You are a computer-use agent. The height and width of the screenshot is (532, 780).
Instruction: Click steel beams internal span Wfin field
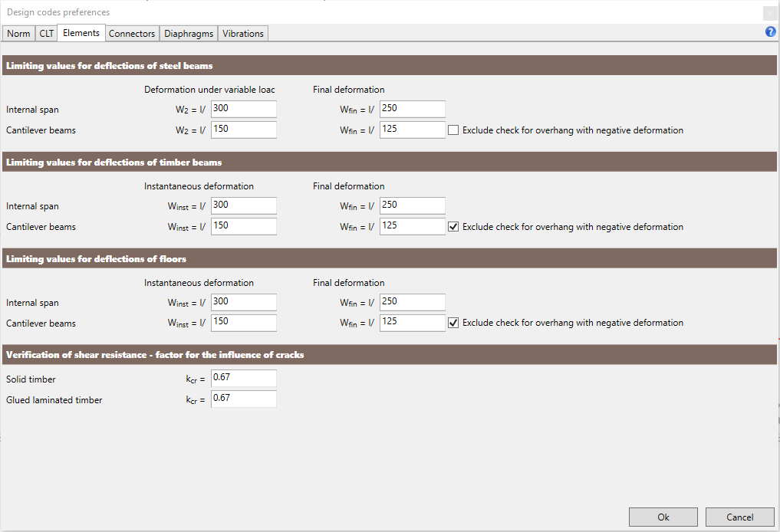point(413,109)
